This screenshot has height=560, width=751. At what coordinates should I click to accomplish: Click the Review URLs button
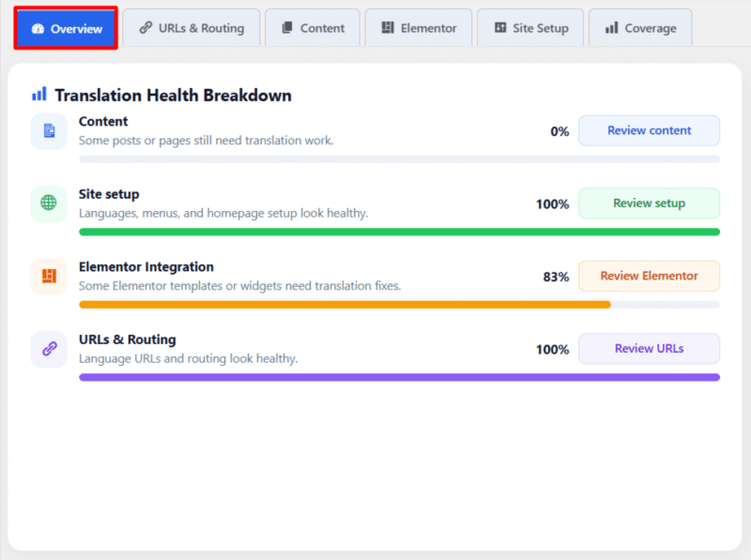649,349
